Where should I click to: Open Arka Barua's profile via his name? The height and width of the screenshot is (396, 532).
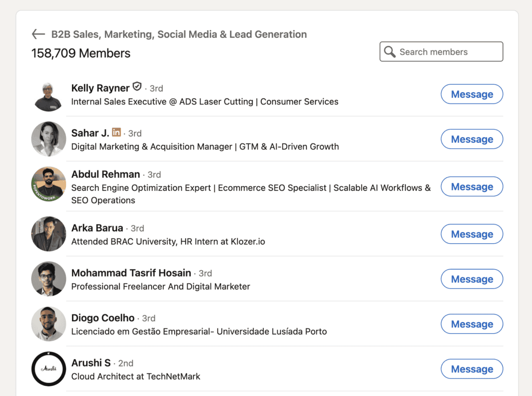(97, 228)
